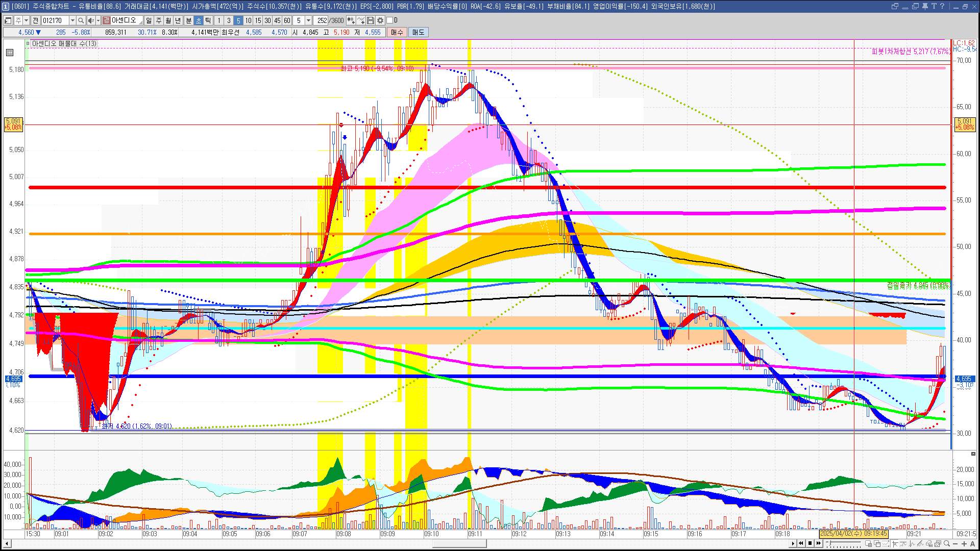The height and width of the screenshot is (551, 980).
Task: Click the fast forward replay button
Action: click(x=819, y=543)
